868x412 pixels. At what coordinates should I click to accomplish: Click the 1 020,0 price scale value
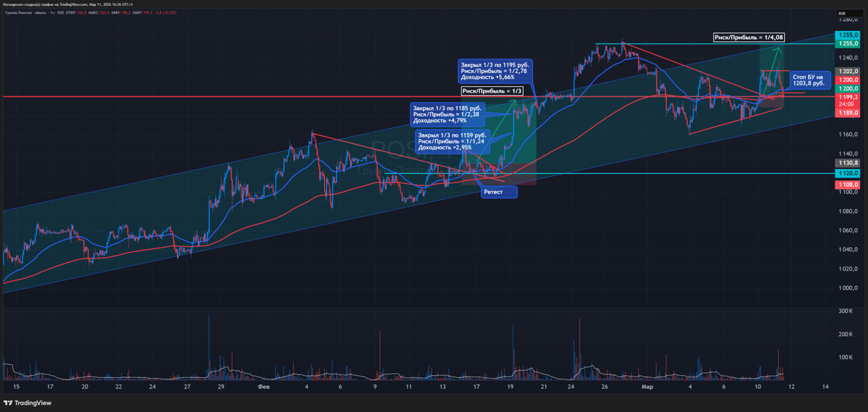pos(848,269)
